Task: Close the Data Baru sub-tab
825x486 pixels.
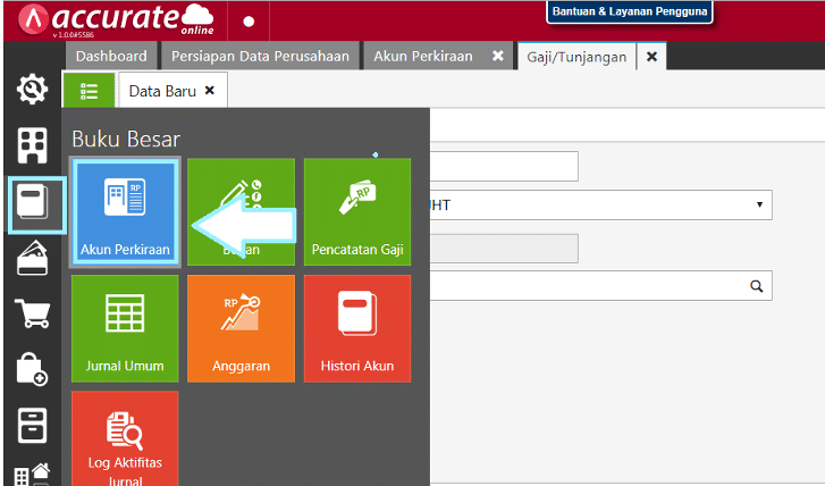Action: [x=209, y=90]
